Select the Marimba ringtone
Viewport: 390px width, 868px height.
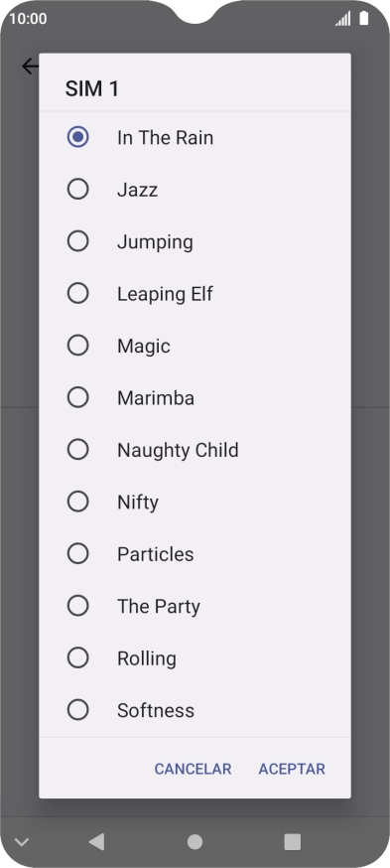pos(195,397)
